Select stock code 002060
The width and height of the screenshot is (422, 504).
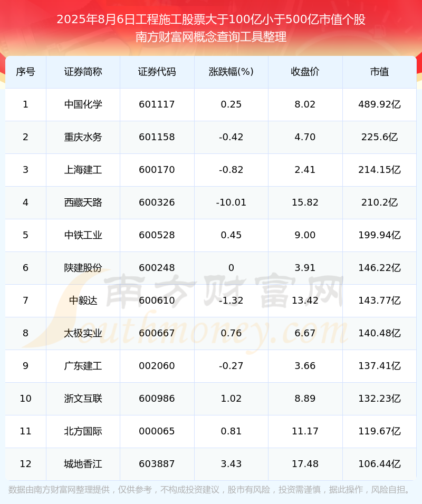point(157,366)
